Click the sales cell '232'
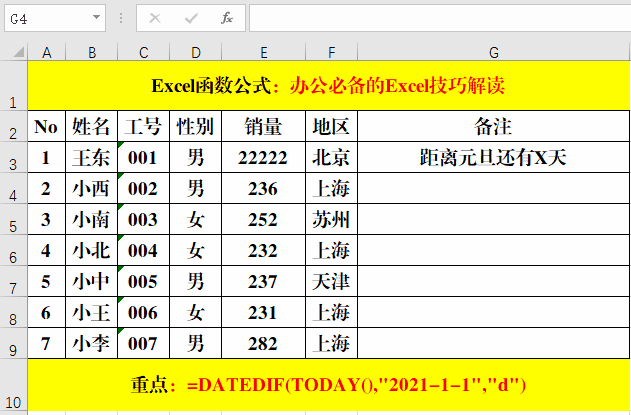The width and height of the screenshot is (631, 415). click(x=264, y=250)
